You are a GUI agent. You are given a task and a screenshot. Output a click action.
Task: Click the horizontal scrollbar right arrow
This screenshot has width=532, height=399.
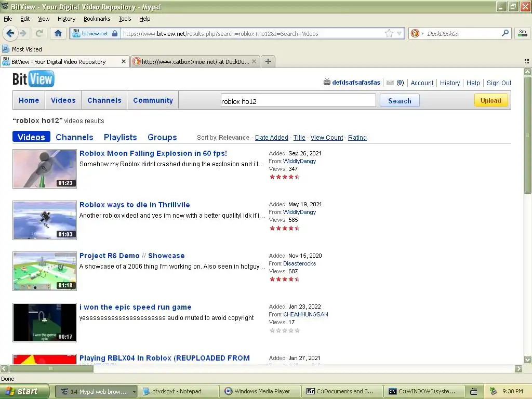[x=518, y=368]
